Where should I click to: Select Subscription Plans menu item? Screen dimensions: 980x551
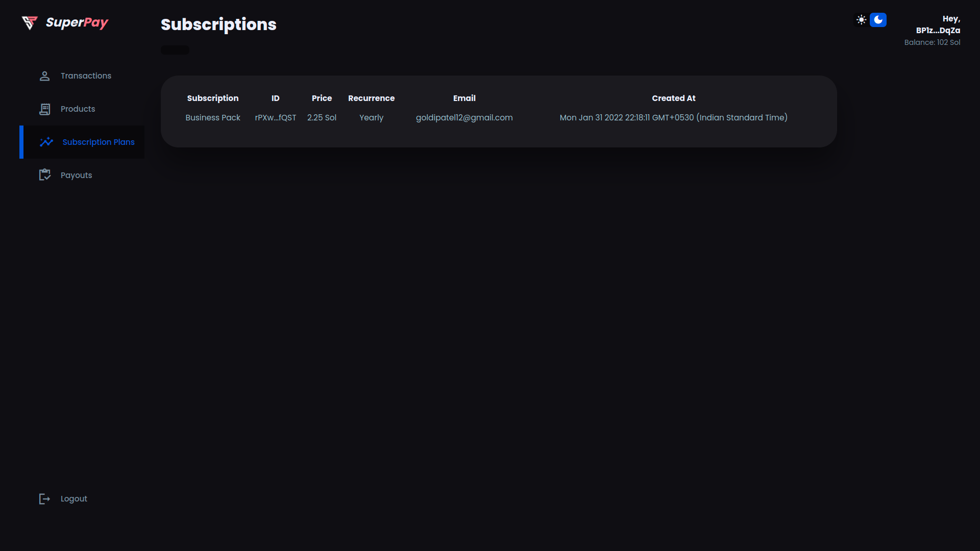pyautogui.click(x=99, y=142)
